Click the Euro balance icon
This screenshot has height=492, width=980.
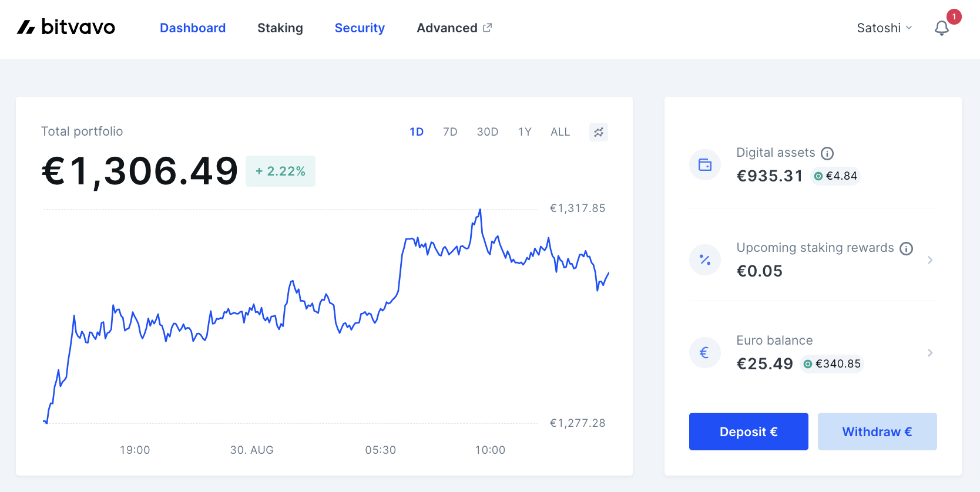705,353
